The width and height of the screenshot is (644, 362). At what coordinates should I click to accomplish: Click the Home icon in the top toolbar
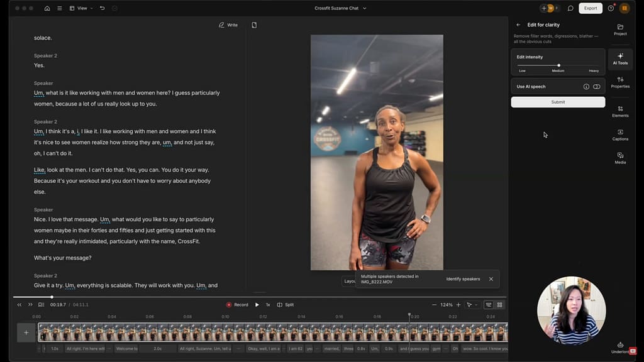47,8
